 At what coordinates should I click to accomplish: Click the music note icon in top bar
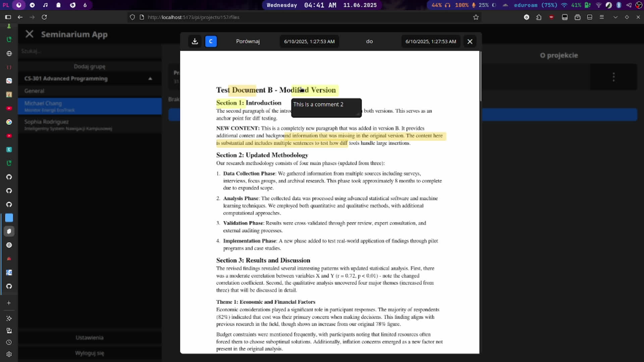click(45, 5)
